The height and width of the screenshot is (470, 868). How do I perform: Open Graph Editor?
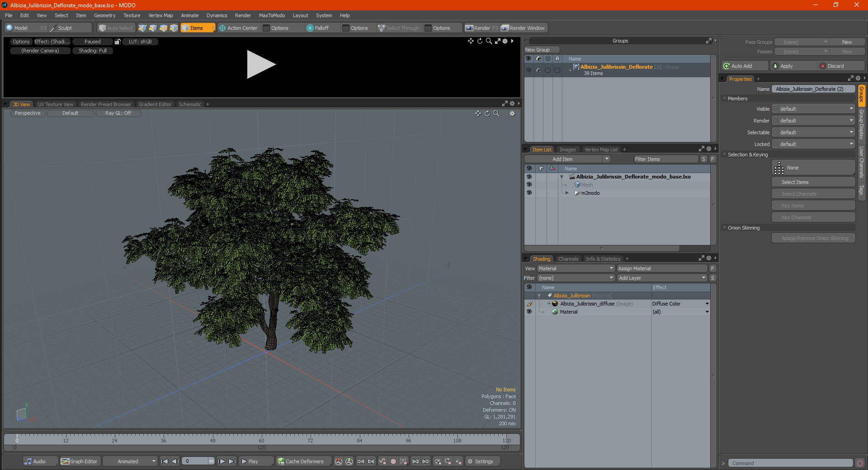79,461
